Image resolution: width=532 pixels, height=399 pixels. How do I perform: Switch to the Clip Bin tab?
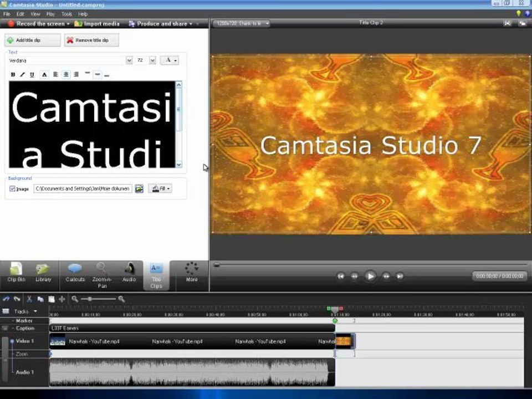[16, 273]
